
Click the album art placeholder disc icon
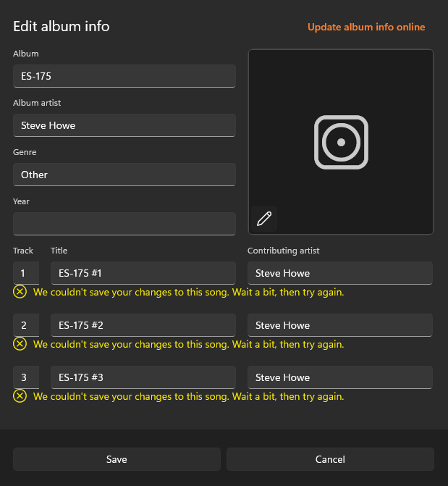click(x=341, y=142)
